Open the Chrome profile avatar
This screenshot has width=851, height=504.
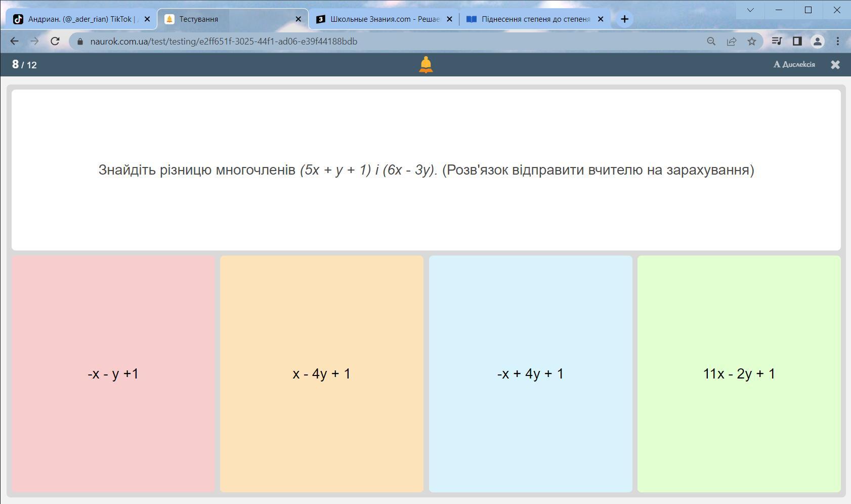(817, 41)
